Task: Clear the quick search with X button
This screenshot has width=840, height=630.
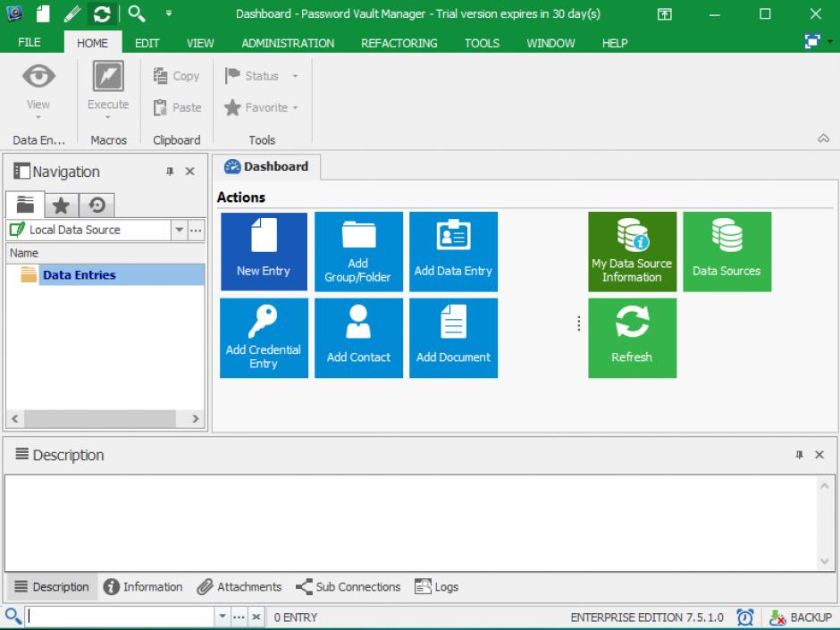Action: click(x=256, y=617)
